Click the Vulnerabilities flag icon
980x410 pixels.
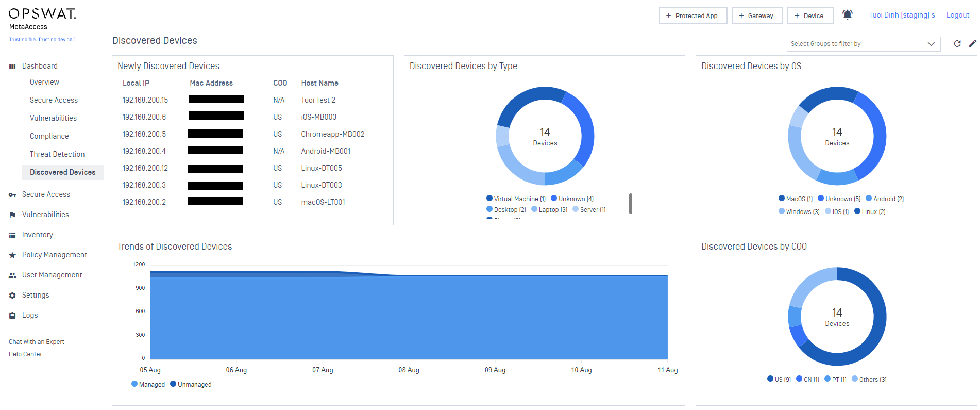12,215
